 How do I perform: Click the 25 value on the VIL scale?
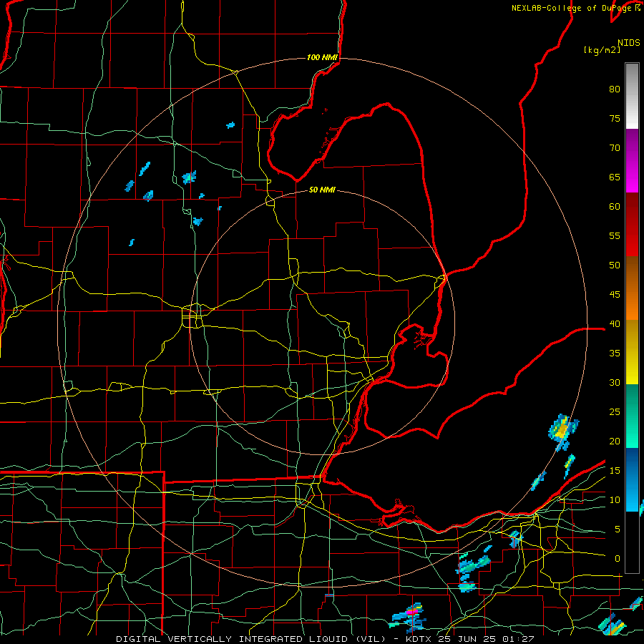coord(615,411)
